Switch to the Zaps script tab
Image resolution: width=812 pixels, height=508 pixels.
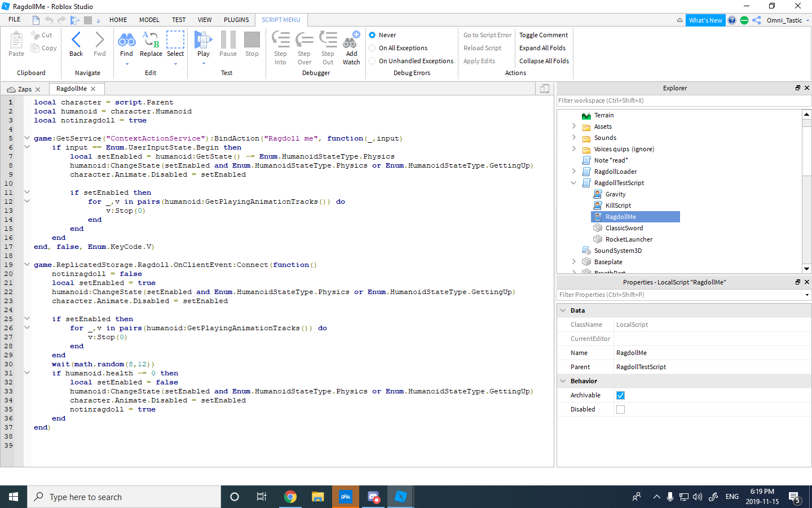click(24, 89)
